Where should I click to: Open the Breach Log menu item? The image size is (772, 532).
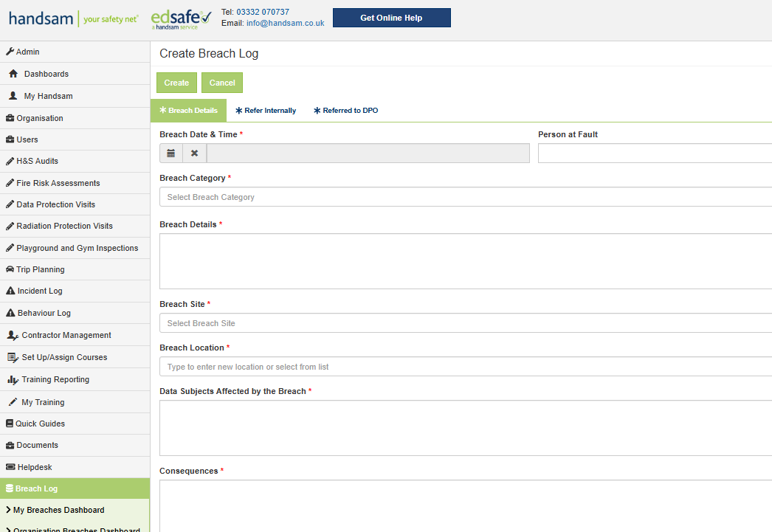click(75, 488)
